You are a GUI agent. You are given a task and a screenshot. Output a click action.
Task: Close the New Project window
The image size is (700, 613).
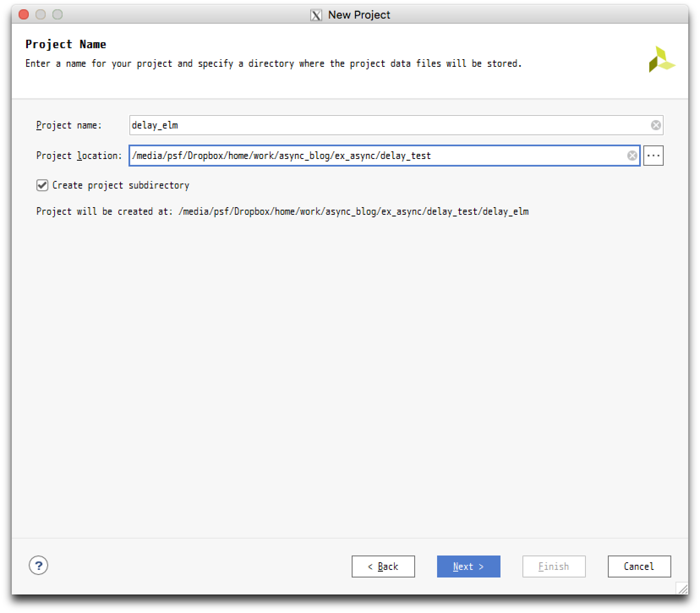[24, 15]
